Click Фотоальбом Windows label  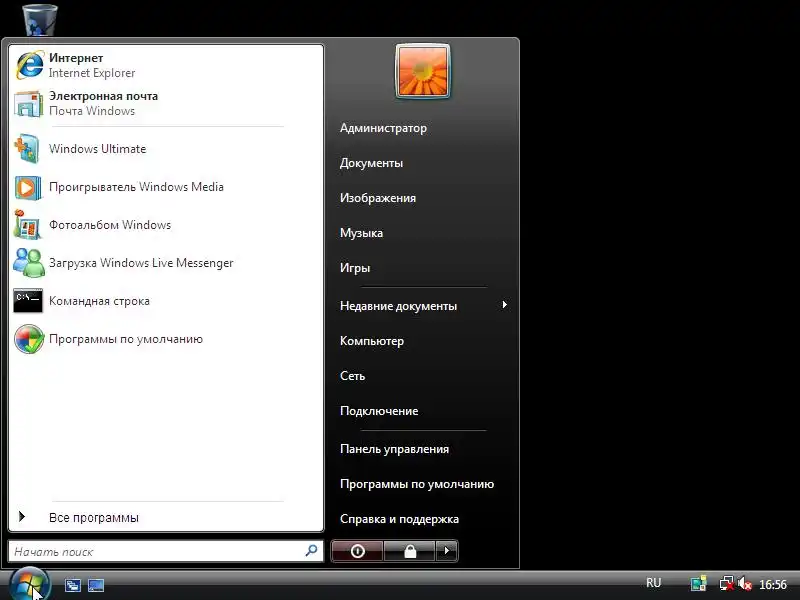[x=110, y=225]
